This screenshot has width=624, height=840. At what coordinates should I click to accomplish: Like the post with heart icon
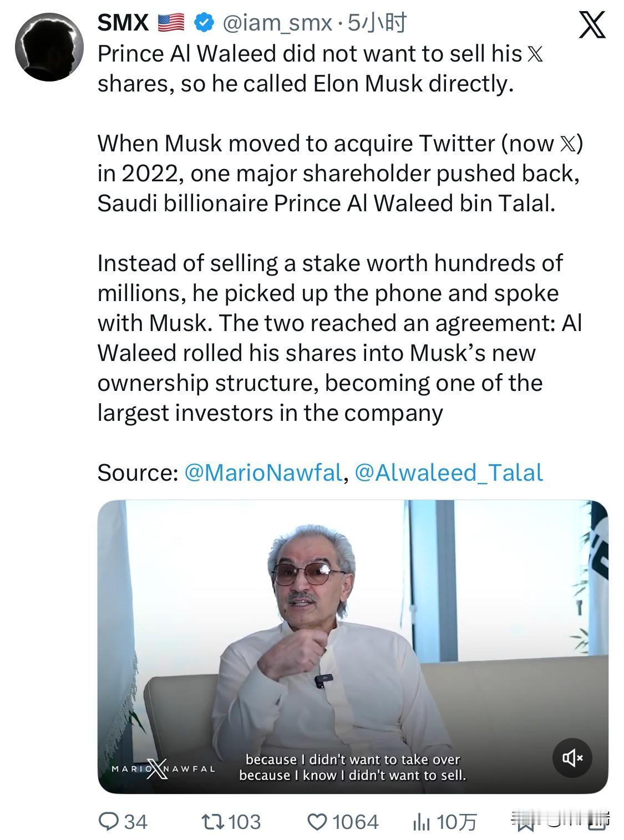[317, 821]
